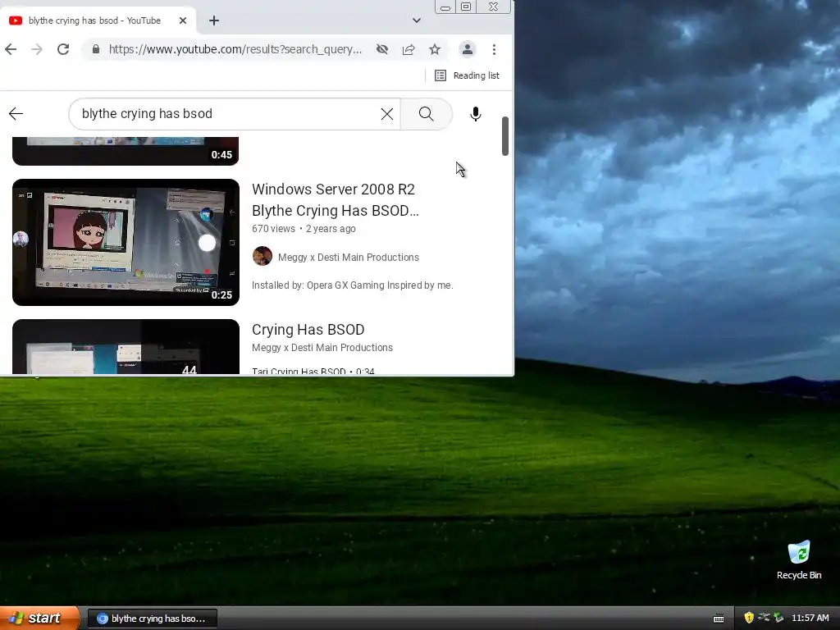Click the crossed-eye icon in address bar
Viewport: 840px width, 630px height.
[x=382, y=50]
